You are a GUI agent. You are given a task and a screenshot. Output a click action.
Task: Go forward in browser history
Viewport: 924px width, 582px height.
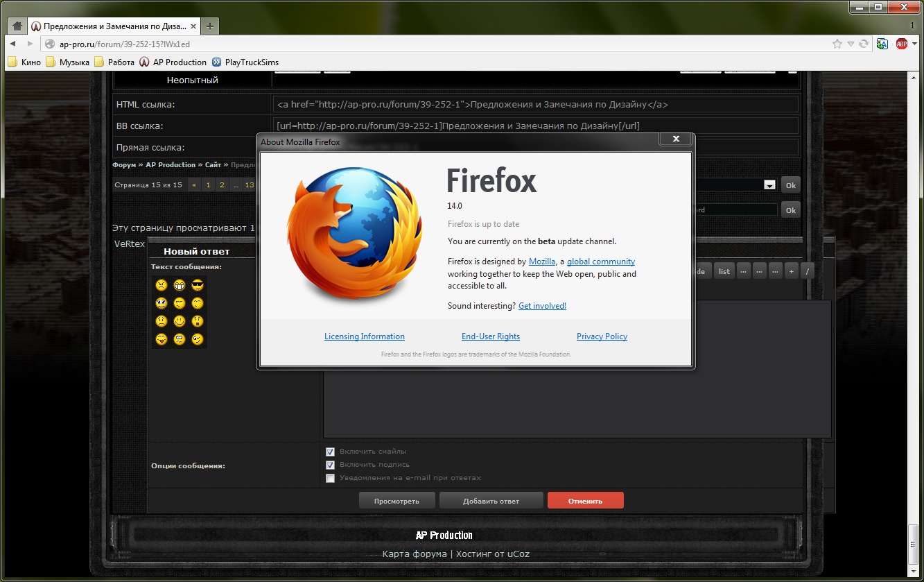[30, 44]
